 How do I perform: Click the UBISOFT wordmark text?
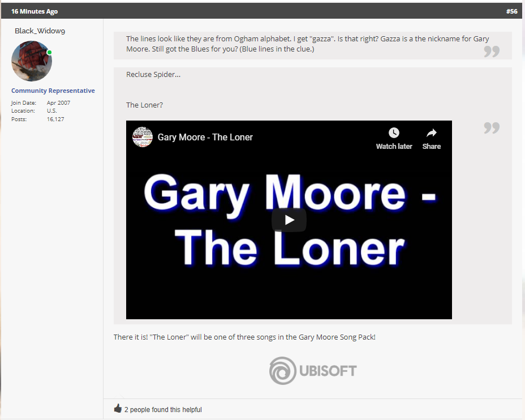pos(328,371)
